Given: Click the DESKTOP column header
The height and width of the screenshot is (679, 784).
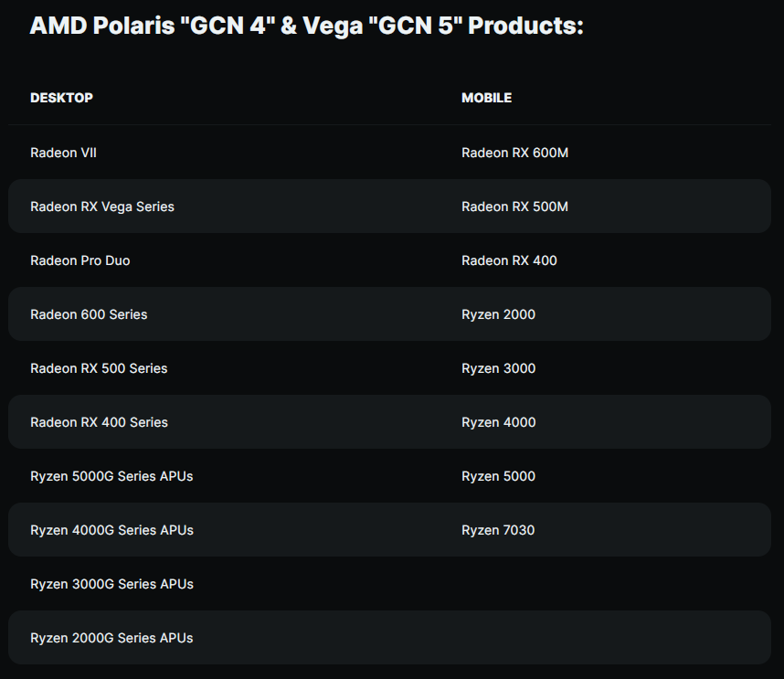Looking at the screenshot, I should [x=61, y=98].
